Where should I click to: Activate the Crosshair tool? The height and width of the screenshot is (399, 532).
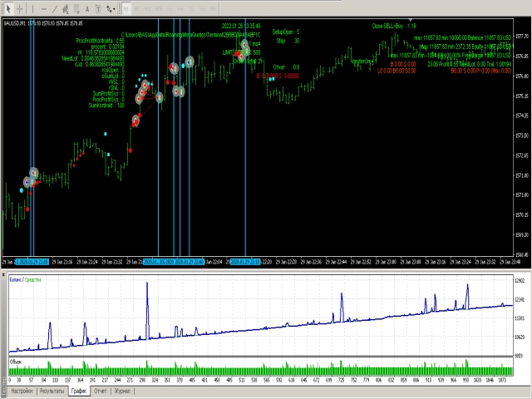coord(20,9)
